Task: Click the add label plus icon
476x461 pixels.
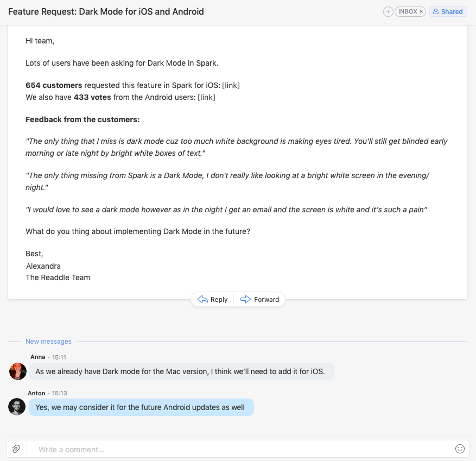Action: (x=388, y=11)
